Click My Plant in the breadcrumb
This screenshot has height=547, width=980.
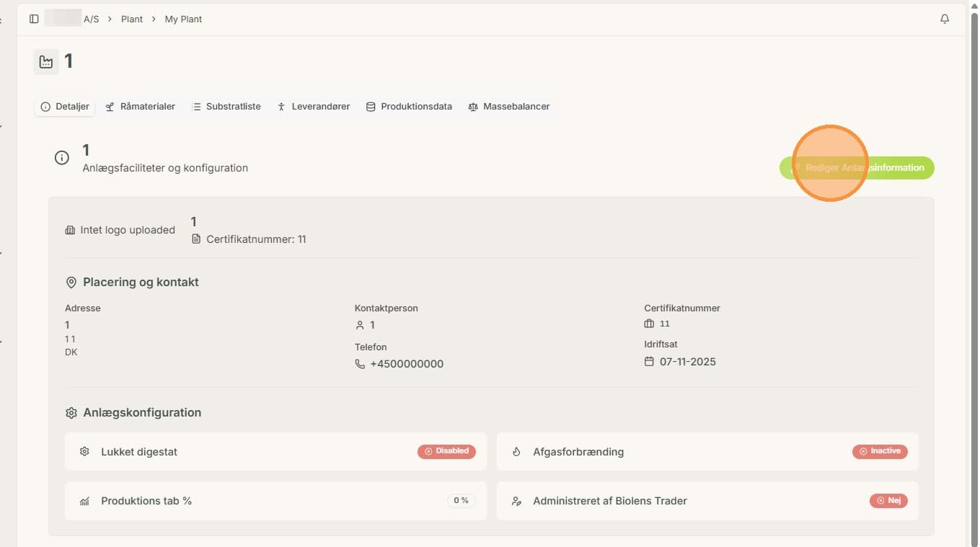click(x=183, y=19)
